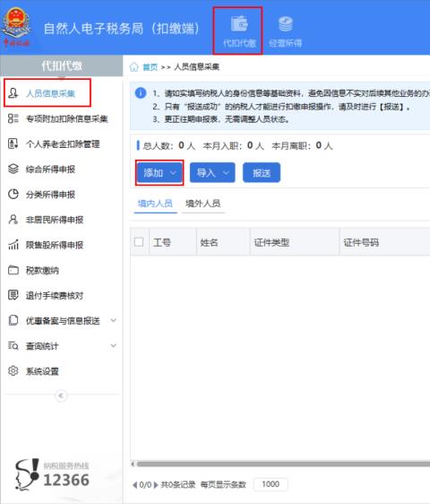Click the 每页显示条数 input field
The height and width of the screenshot is (504, 430).
271,484
